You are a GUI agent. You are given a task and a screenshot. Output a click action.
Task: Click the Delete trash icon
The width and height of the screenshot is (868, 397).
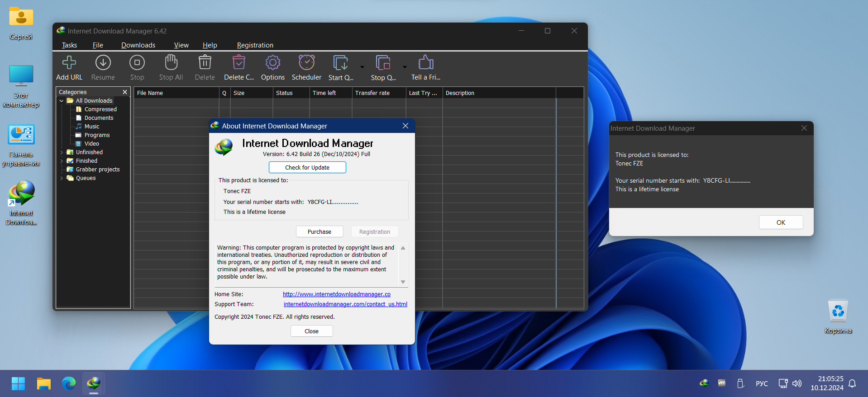click(205, 63)
